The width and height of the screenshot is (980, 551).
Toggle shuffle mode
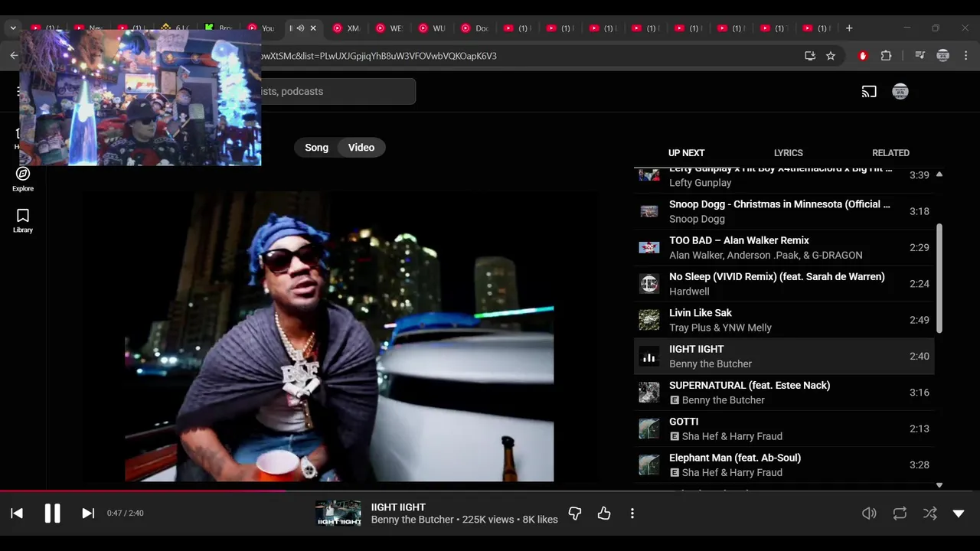pyautogui.click(x=929, y=514)
